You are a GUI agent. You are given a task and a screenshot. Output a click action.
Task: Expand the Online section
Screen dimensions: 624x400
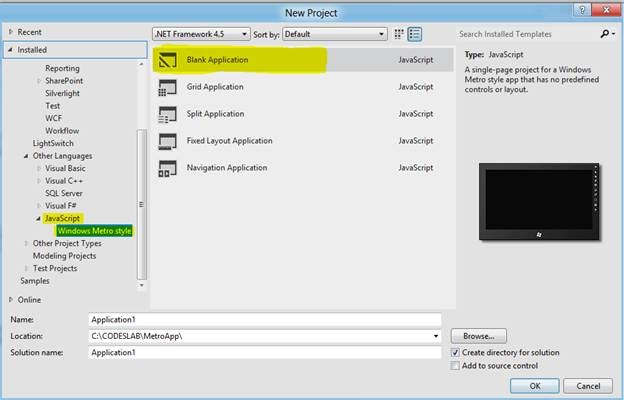10,299
